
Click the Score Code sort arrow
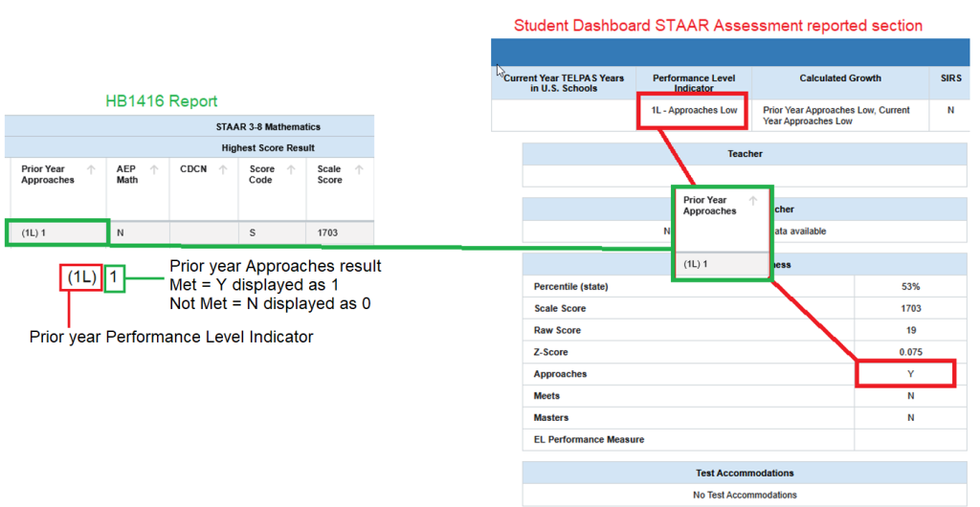pyautogui.click(x=290, y=170)
